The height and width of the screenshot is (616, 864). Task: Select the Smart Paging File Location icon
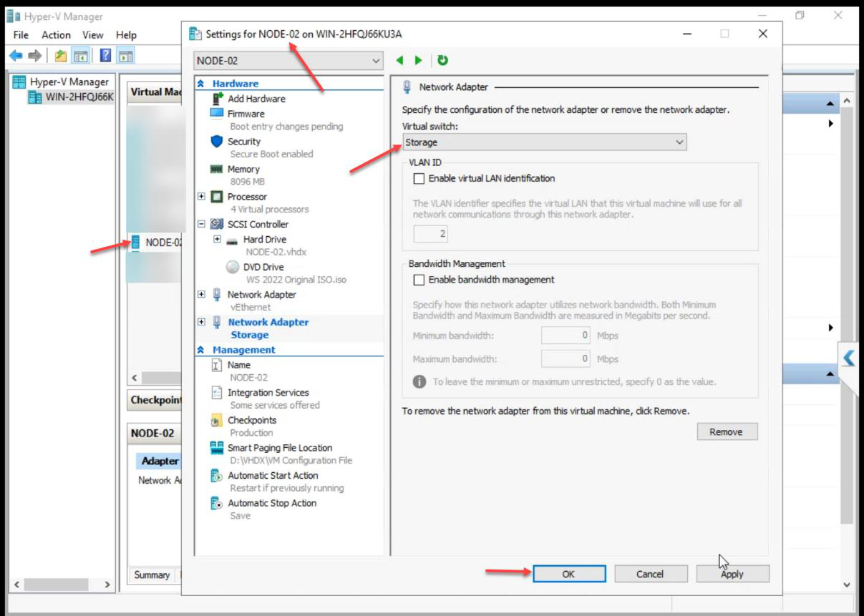(x=217, y=448)
